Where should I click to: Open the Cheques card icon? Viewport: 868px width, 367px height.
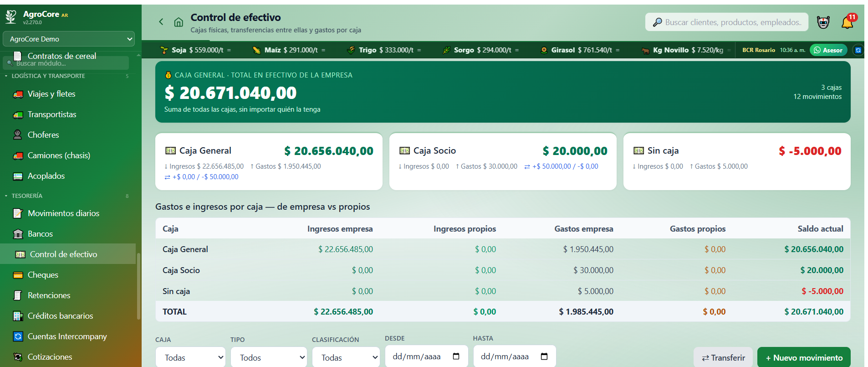18,275
